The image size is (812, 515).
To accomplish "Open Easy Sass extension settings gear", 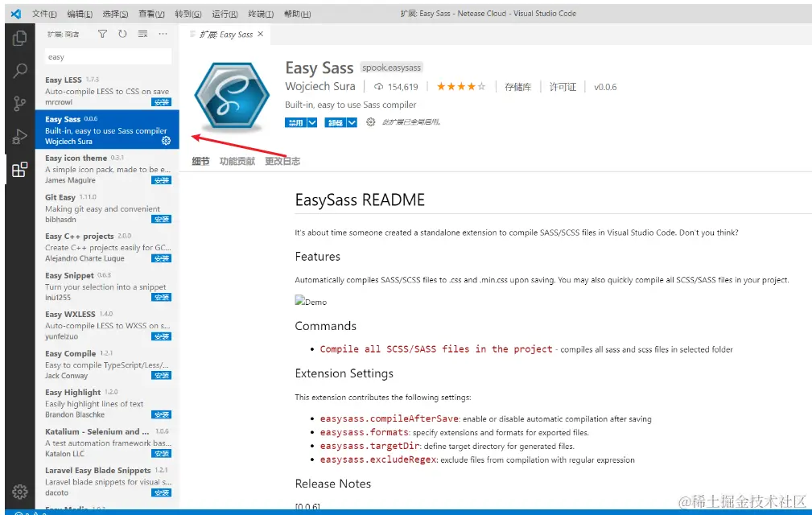I will pyautogui.click(x=370, y=122).
